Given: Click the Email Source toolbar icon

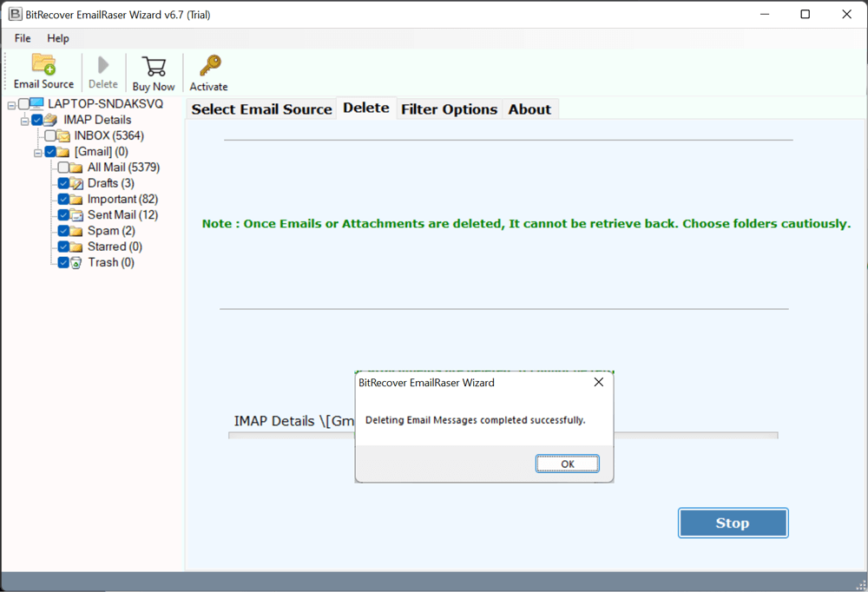Looking at the screenshot, I should click(43, 65).
